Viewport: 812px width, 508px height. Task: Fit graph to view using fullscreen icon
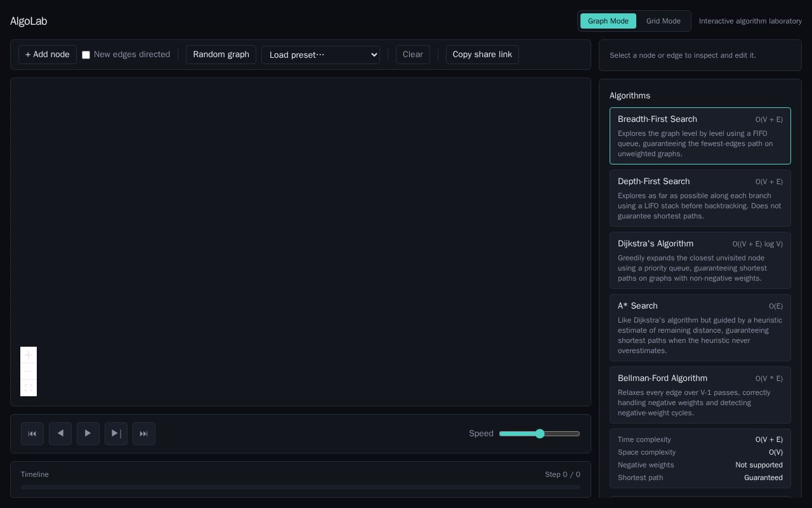29,388
